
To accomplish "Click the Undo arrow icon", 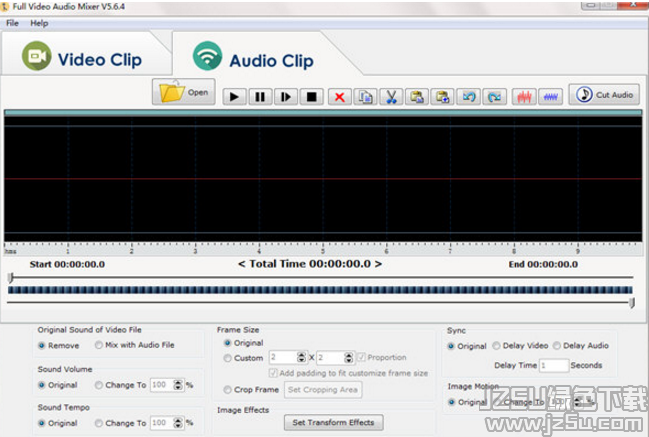I will click(469, 97).
